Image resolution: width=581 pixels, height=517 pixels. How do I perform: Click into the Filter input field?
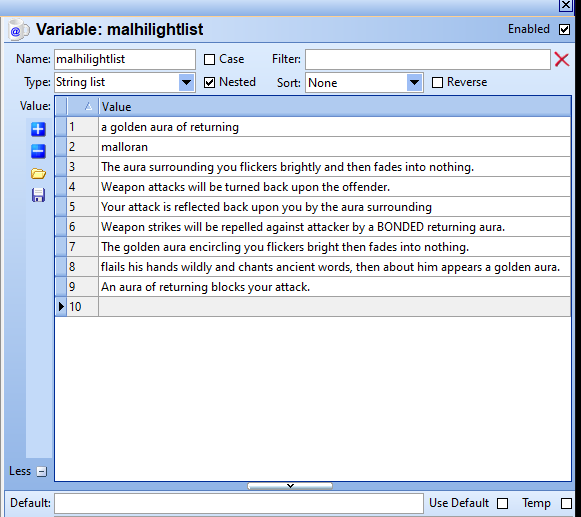click(428, 59)
